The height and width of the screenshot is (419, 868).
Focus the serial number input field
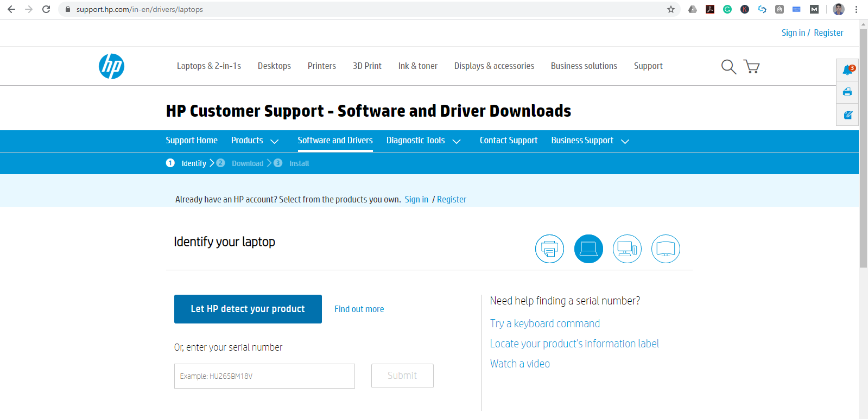coord(264,376)
